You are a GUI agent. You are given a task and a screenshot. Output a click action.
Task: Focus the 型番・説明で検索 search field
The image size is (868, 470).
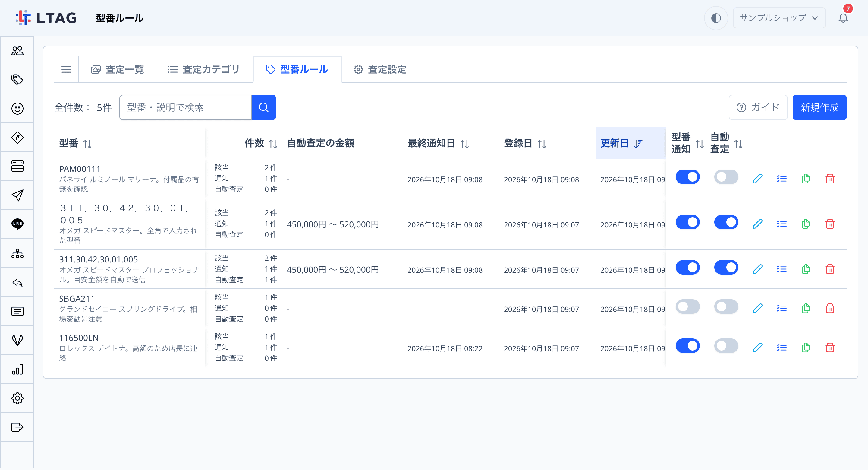tap(186, 108)
